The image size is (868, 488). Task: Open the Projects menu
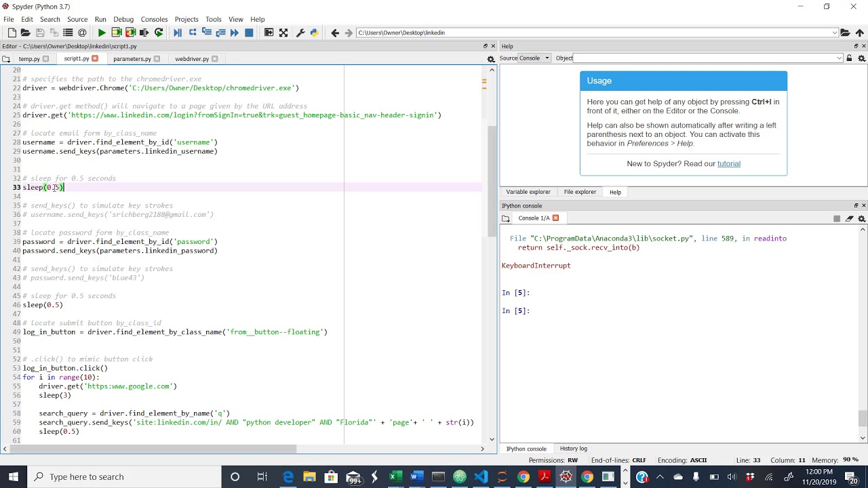pyautogui.click(x=186, y=19)
